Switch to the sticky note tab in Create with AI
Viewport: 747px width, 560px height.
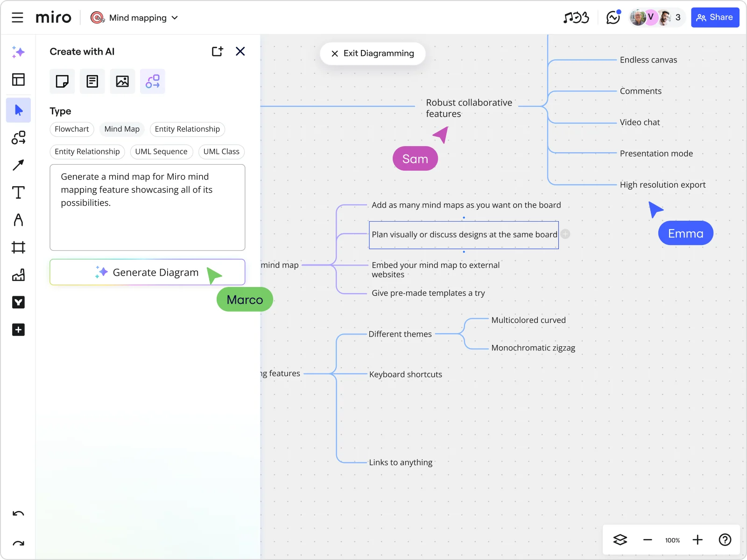point(62,81)
